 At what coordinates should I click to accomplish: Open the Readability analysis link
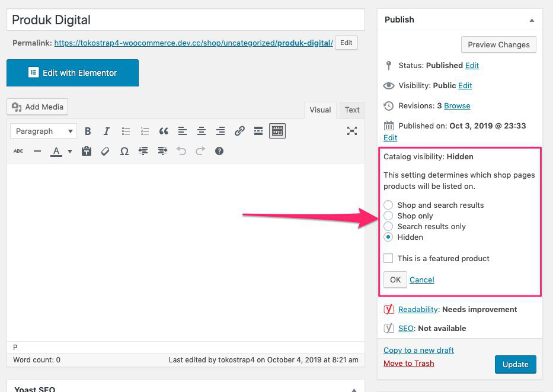tap(418, 309)
